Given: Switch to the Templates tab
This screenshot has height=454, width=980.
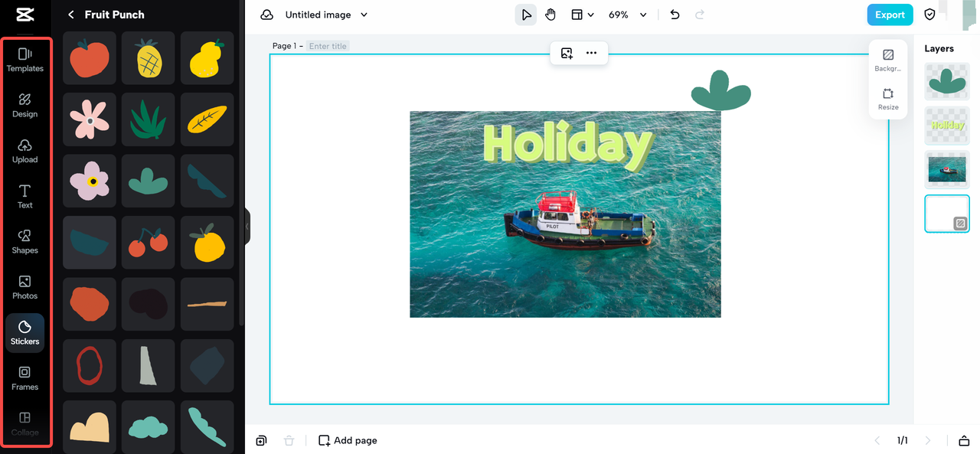Looking at the screenshot, I should 25,60.
